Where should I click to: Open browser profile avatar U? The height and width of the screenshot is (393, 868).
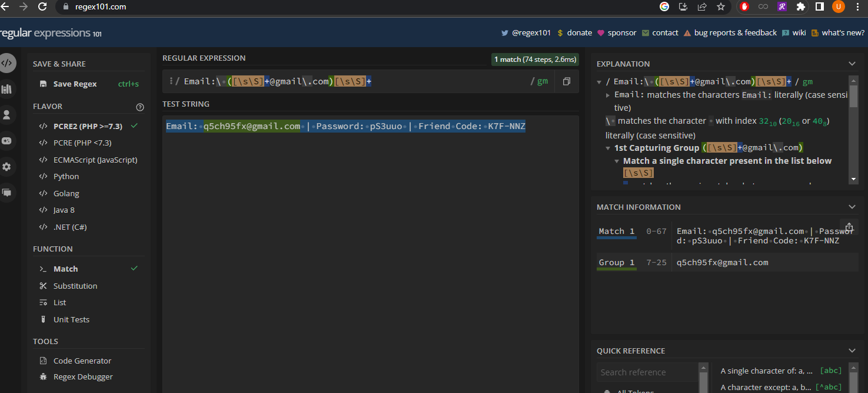838,6
